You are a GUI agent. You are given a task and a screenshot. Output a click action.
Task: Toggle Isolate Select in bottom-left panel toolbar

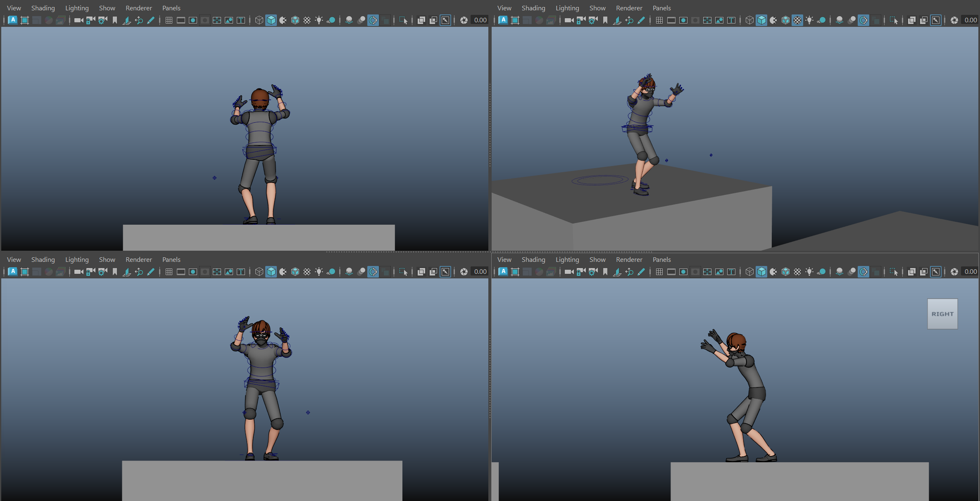(x=403, y=272)
